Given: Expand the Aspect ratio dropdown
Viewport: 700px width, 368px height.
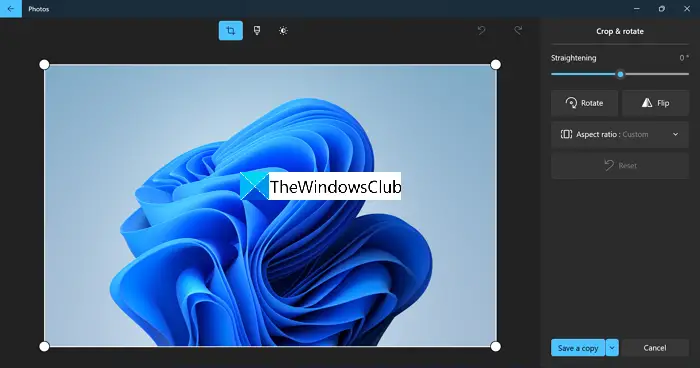Looking at the screenshot, I should 620,134.
